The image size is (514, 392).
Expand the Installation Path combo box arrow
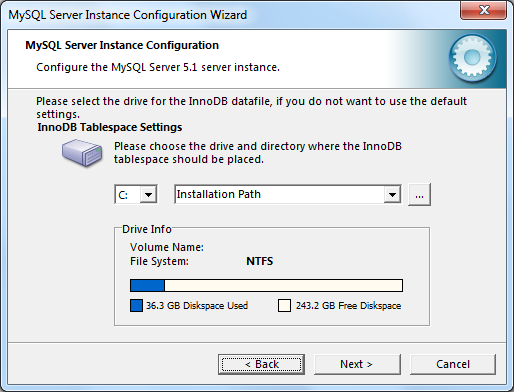(x=392, y=194)
